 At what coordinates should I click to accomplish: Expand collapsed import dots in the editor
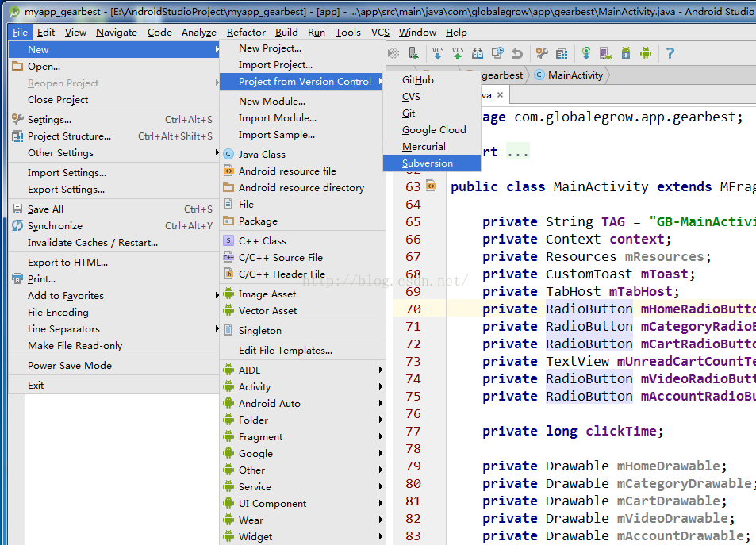pyautogui.click(x=518, y=152)
